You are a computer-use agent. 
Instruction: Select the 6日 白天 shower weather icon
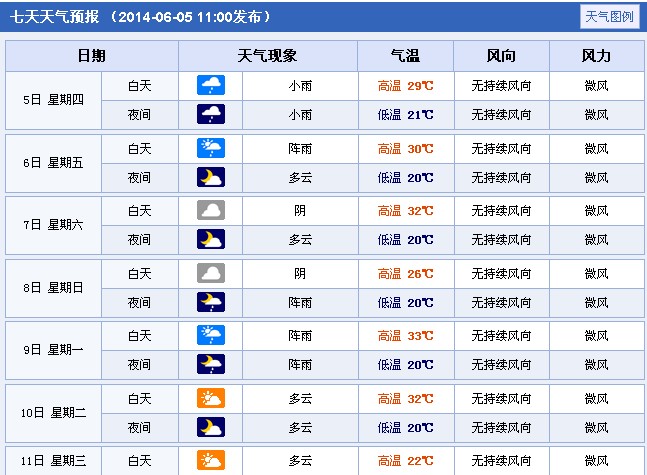tap(211, 149)
